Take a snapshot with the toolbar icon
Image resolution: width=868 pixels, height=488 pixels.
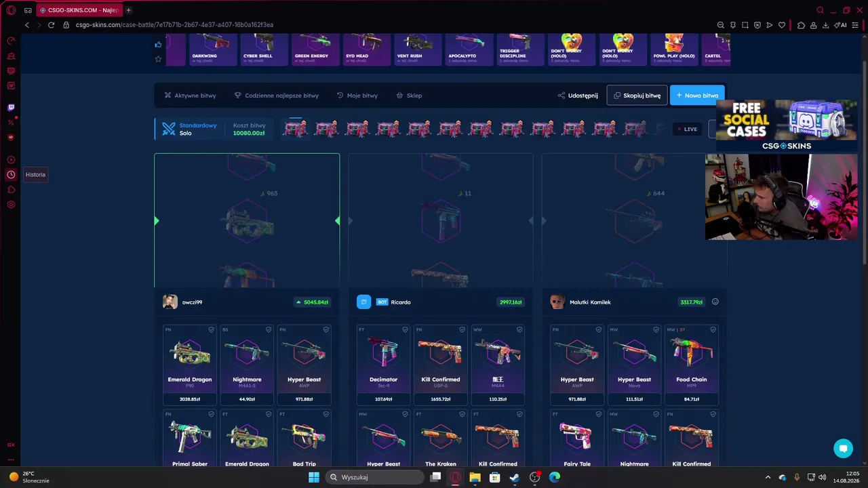coord(745,25)
